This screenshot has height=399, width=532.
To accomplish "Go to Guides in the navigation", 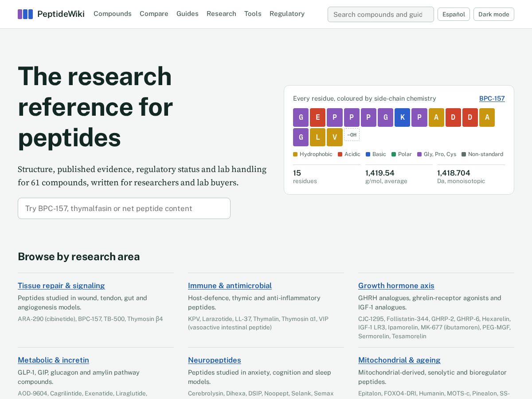I will (188, 14).
